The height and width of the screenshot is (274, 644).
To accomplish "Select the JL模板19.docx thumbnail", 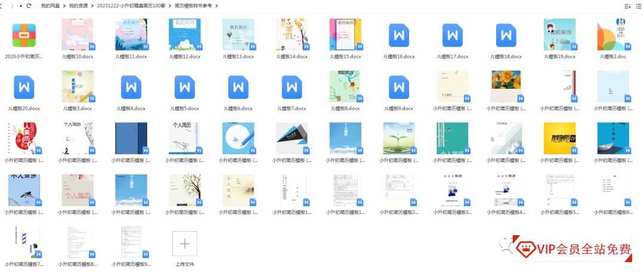I will 559,35.
